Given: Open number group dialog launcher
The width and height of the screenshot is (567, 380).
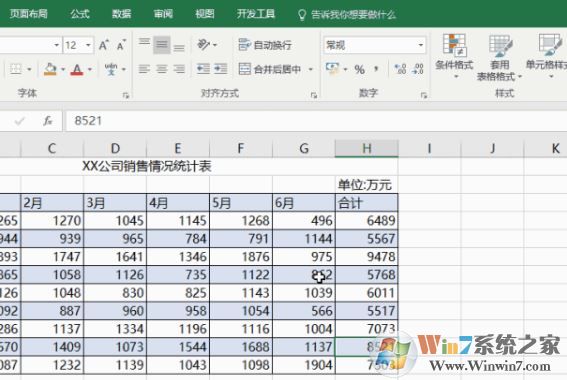Looking at the screenshot, I should pos(423,95).
